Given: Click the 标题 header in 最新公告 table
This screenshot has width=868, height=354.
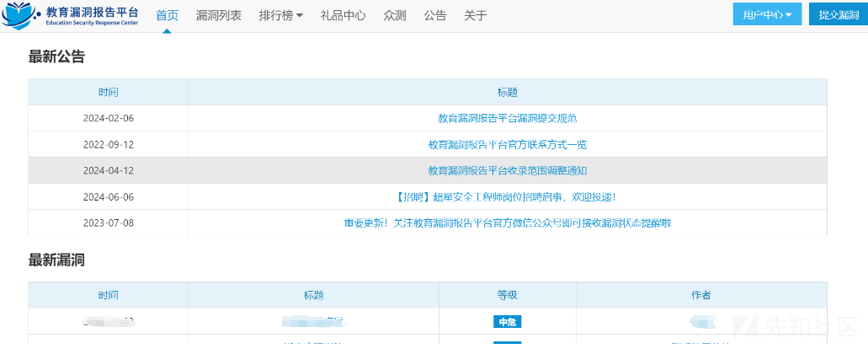Looking at the screenshot, I should pyautogui.click(x=508, y=92).
